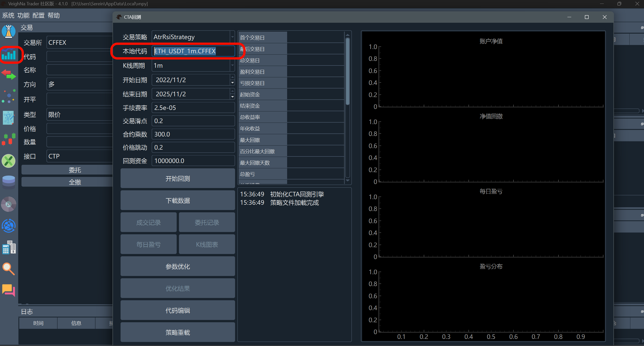The width and height of the screenshot is (644, 346).
Task: Open the bar chart backtester icon
Action: pyautogui.click(x=9, y=54)
